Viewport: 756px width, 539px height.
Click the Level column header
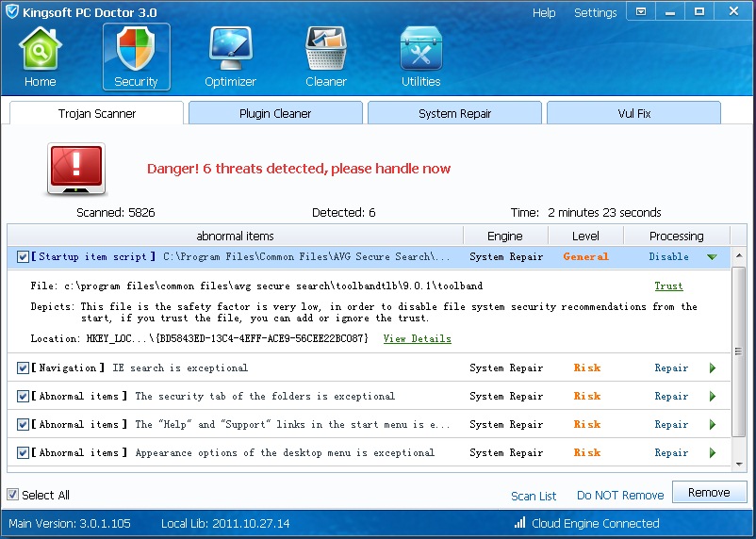click(x=585, y=236)
